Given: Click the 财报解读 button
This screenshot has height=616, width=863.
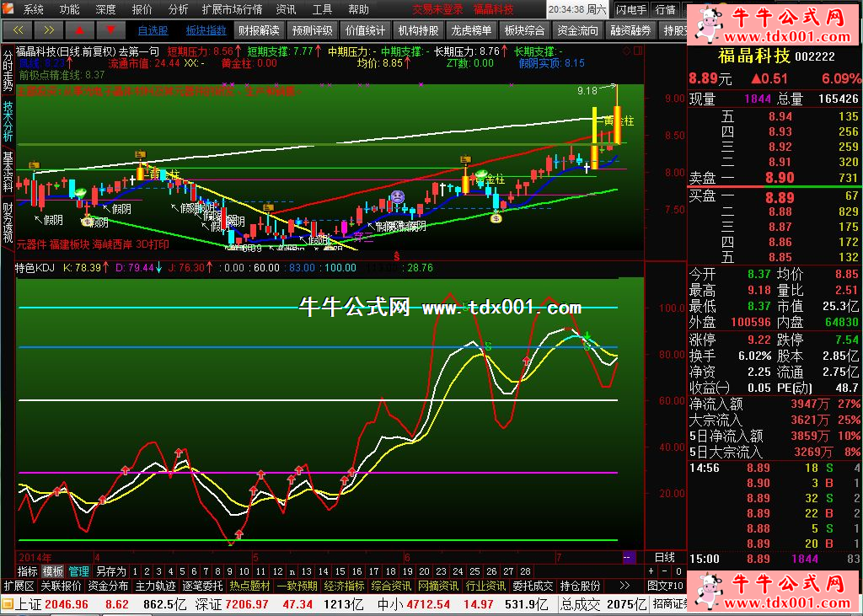Looking at the screenshot, I should point(259,30).
